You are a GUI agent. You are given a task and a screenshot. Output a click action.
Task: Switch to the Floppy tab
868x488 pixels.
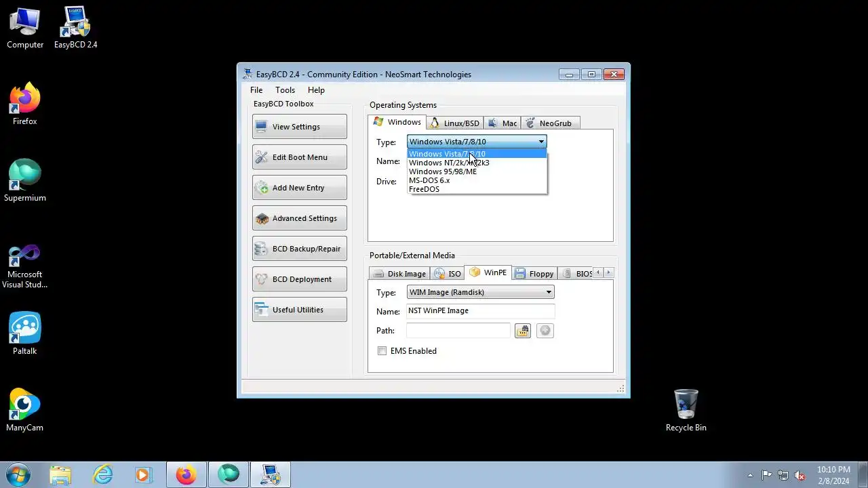534,273
